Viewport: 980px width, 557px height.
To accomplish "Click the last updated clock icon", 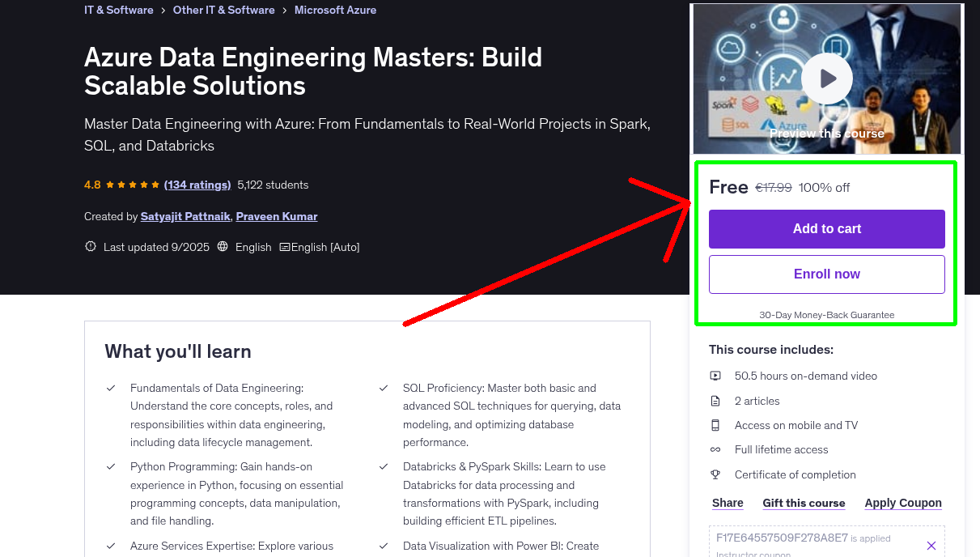I will coord(90,246).
